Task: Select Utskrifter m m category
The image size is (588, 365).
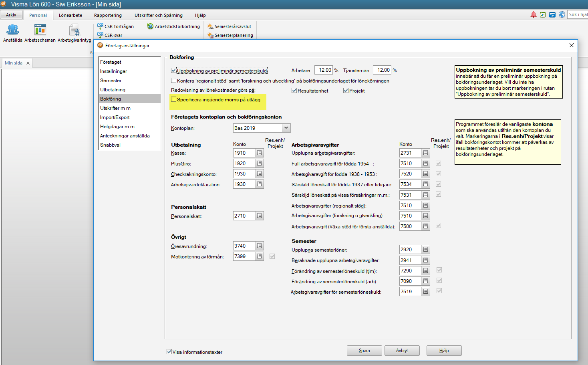Action: click(x=130, y=108)
